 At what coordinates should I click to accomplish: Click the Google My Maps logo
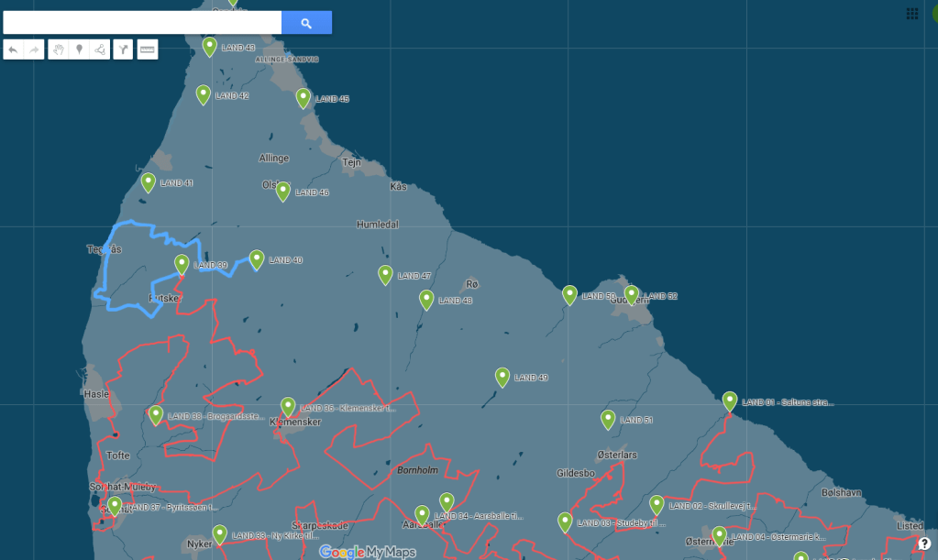pyautogui.click(x=367, y=552)
